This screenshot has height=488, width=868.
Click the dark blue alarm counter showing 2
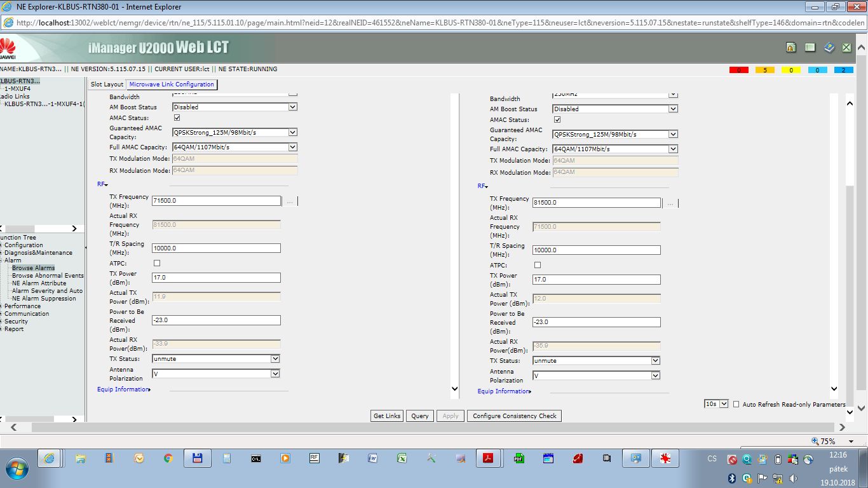click(x=843, y=70)
